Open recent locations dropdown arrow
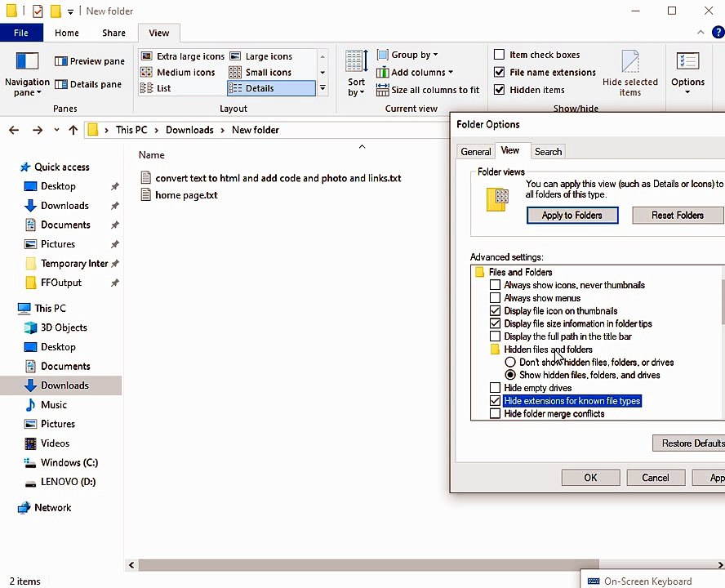725x588 pixels. click(56, 130)
